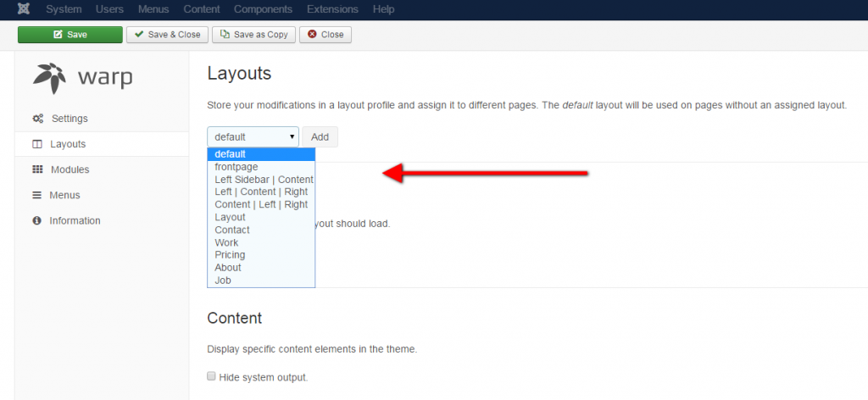The height and width of the screenshot is (400, 868).
Task: Collapse the default layout dropdown
Action: (x=253, y=136)
